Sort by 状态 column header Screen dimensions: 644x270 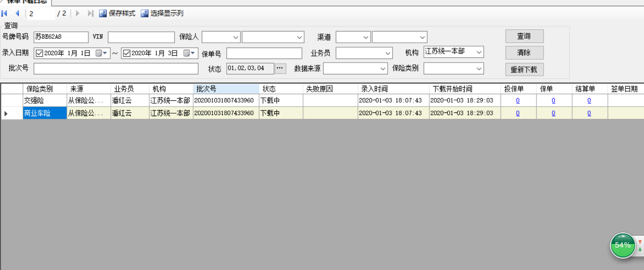tap(281, 89)
